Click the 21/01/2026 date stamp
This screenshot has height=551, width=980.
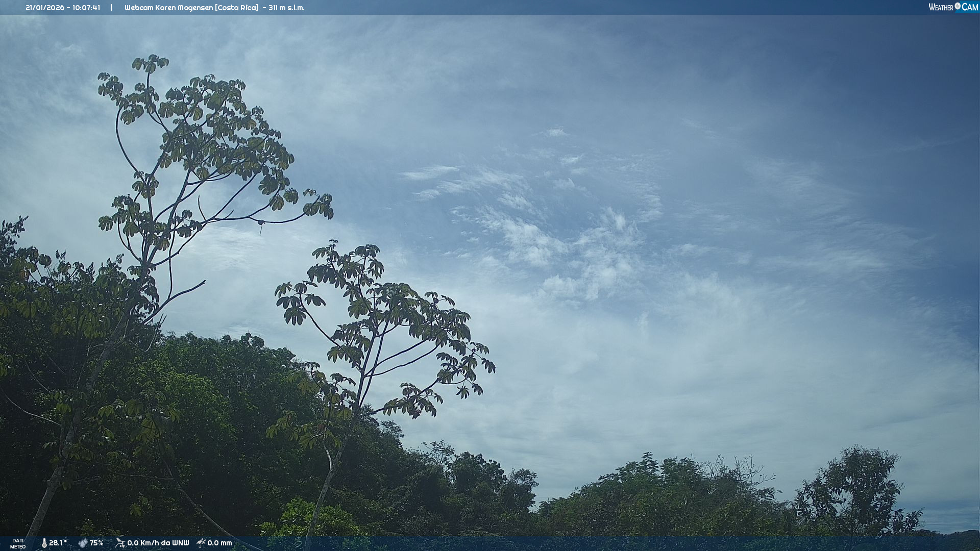[44, 8]
